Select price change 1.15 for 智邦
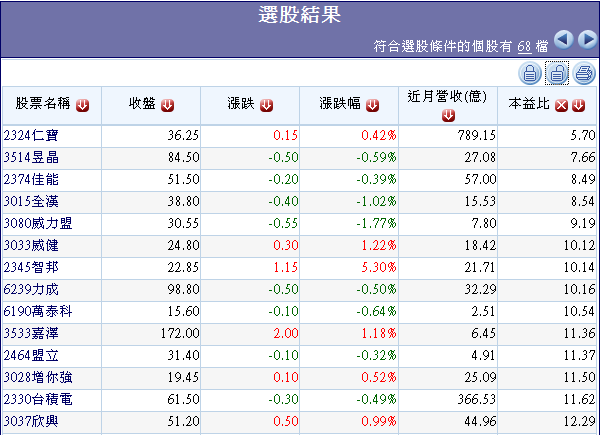600x435 pixels. pos(285,267)
